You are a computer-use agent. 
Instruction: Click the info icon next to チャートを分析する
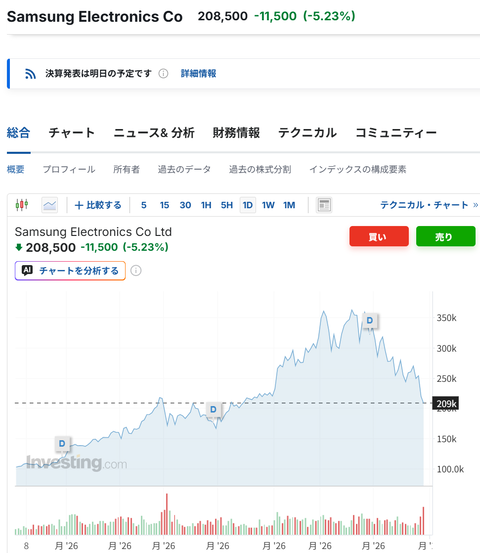pos(136,271)
